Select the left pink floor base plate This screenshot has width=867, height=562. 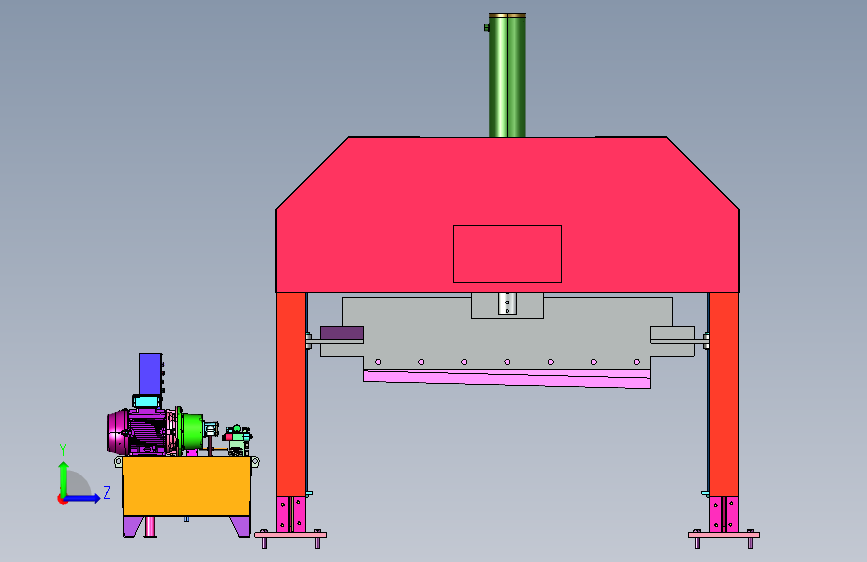pos(290,535)
